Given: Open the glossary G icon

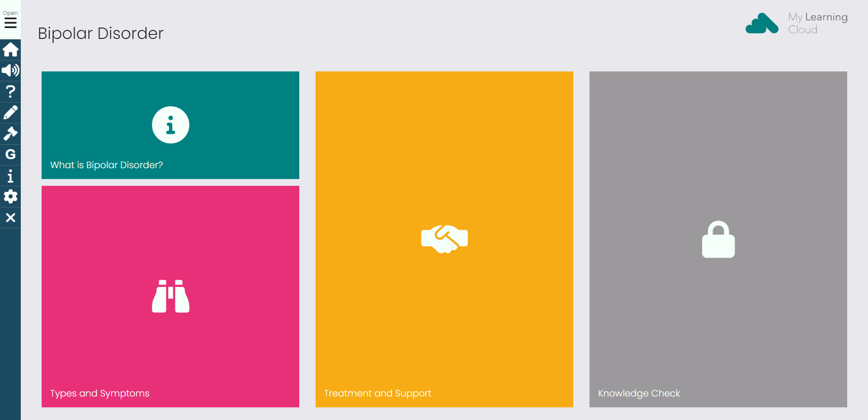Looking at the screenshot, I should click(10, 155).
